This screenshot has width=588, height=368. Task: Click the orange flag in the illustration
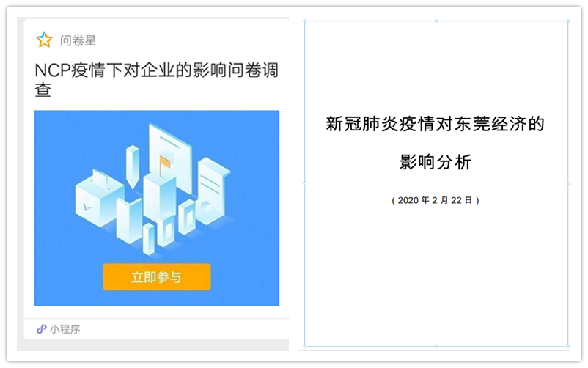164,162
